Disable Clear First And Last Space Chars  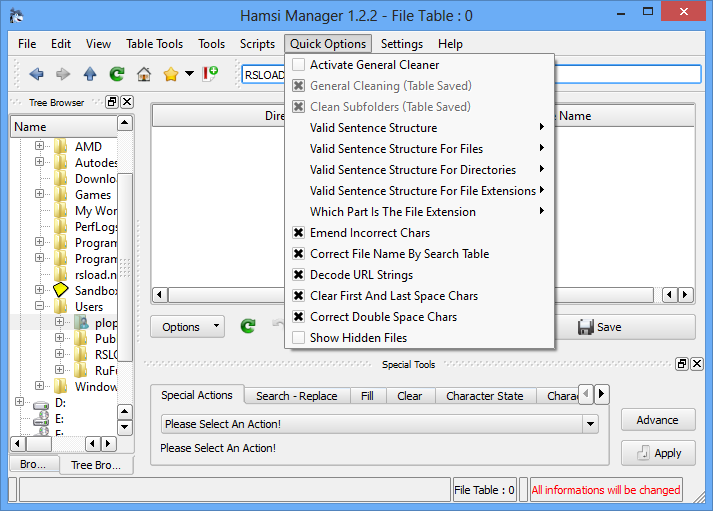(x=298, y=296)
